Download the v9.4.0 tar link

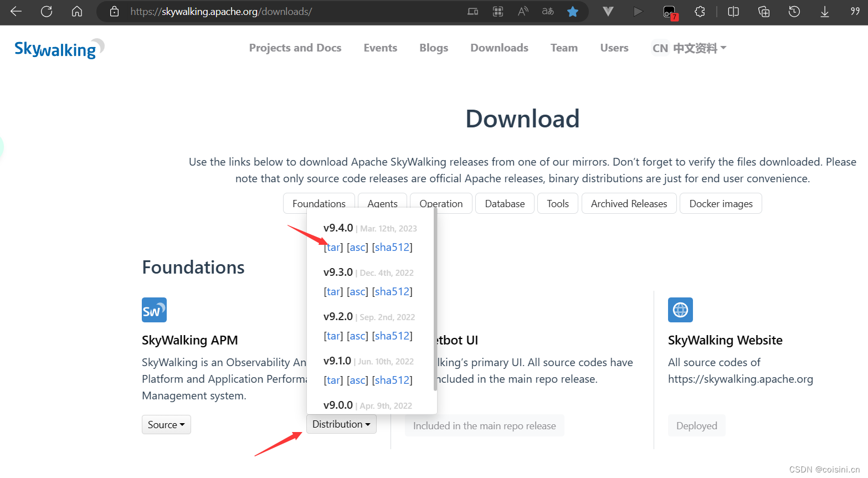click(333, 247)
